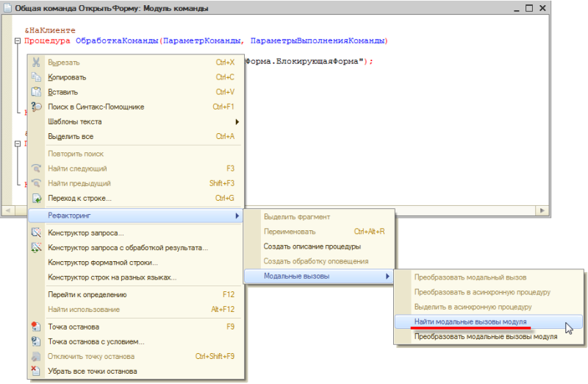Click the Конструктор запроса icon
588x384 pixels.
coord(36,233)
